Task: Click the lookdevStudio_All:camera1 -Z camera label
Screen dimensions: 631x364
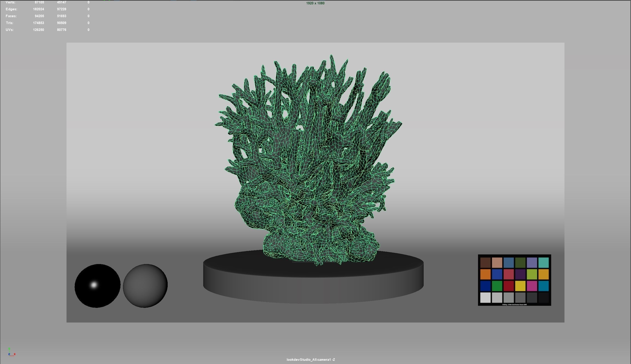Action: click(x=311, y=359)
